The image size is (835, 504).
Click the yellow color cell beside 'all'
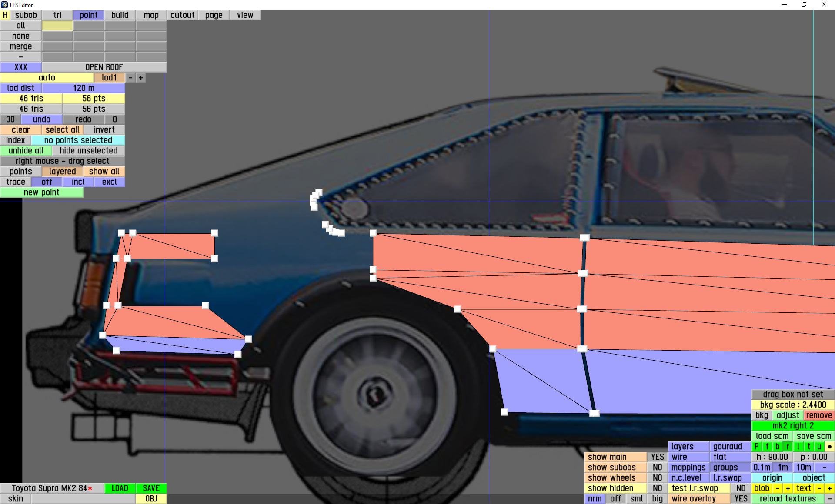[57, 26]
